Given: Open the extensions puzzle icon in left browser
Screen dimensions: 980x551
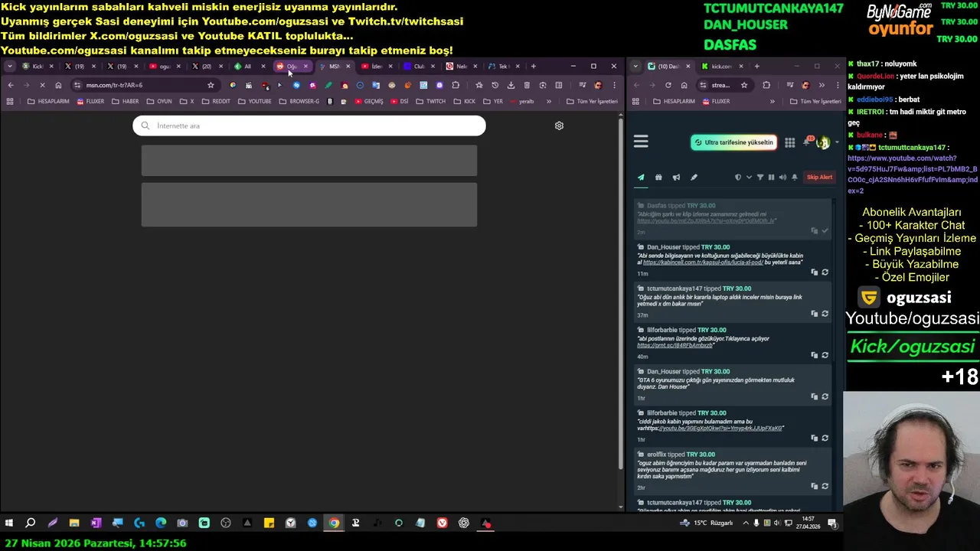Looking at the screenshot, I should click(456, 85).
